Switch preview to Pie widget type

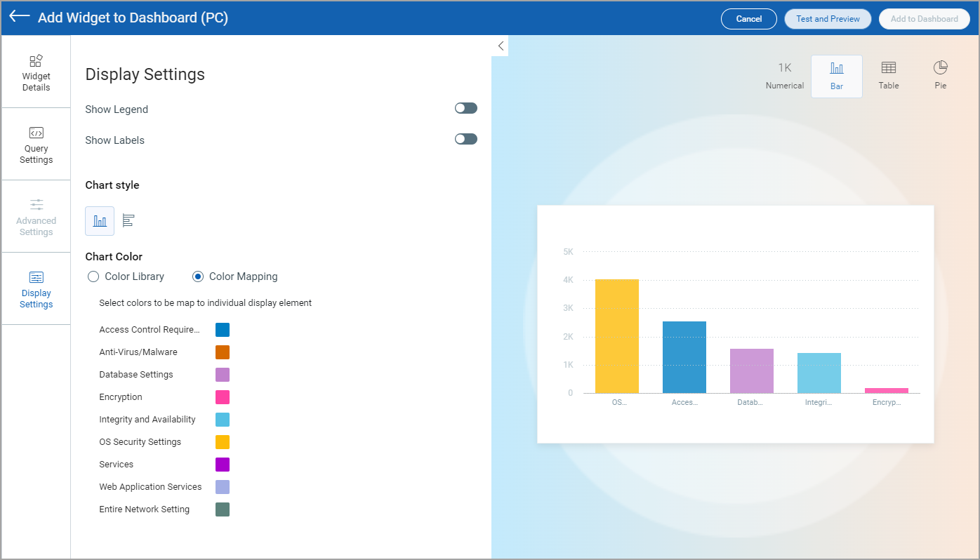point(941,76)
